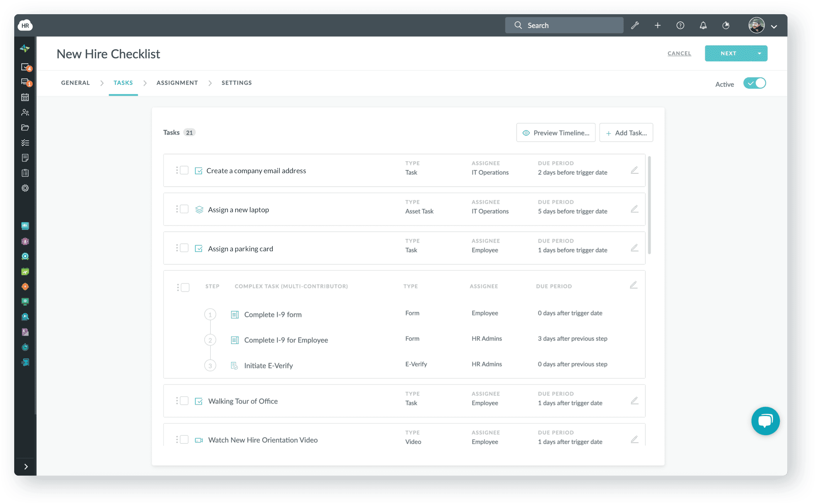Click the plus quick-add icon in top bar
The image size is (816, 504).
pos(658,25)
